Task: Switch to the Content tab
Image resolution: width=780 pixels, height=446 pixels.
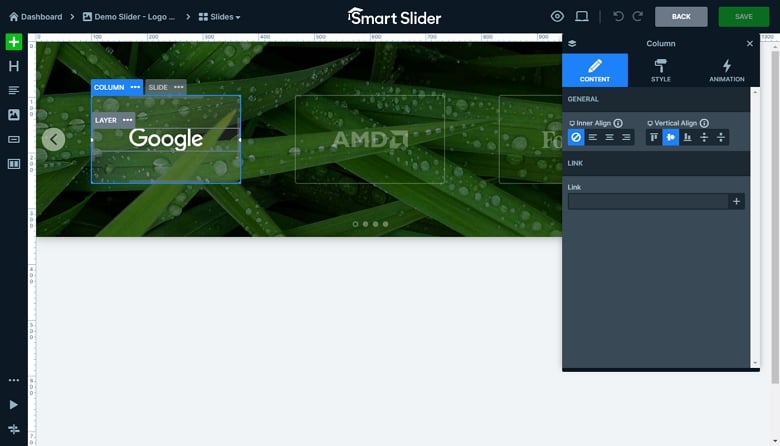Action: click(595, 70)
